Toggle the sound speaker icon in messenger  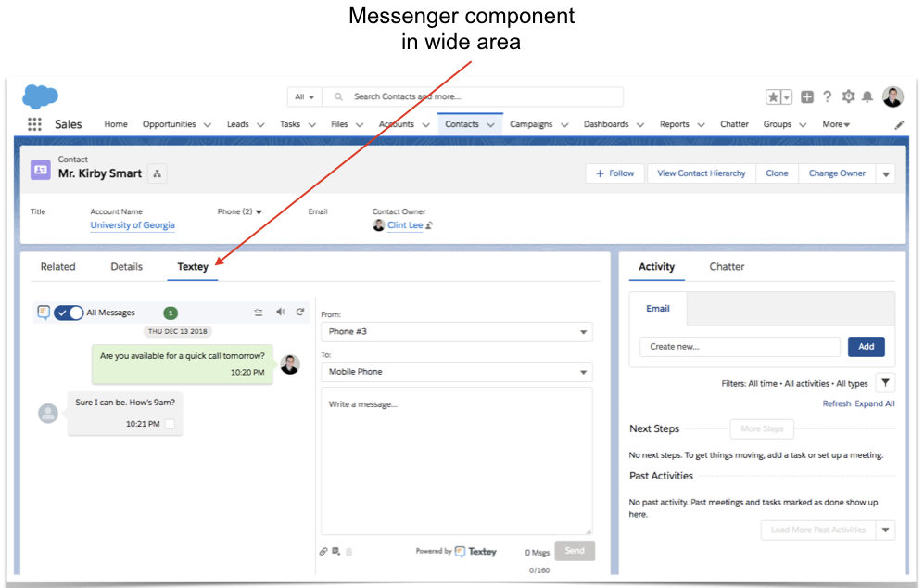pyautogui.click(x=281, y=312)
